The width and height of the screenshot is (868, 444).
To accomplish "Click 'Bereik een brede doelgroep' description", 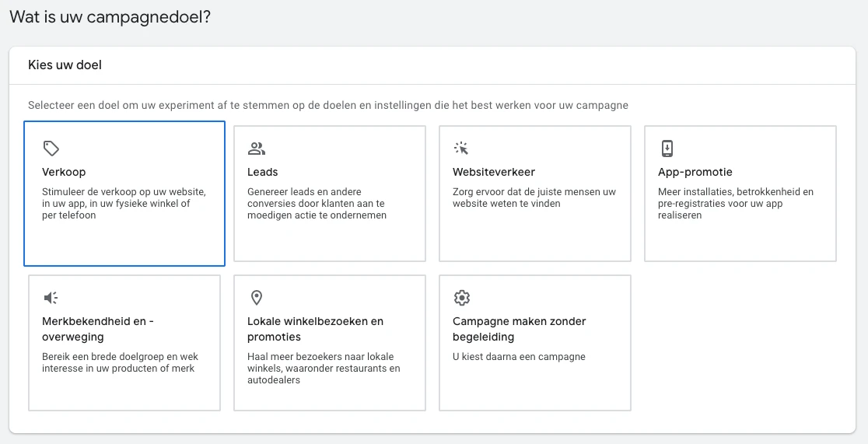I will [120, 362].
